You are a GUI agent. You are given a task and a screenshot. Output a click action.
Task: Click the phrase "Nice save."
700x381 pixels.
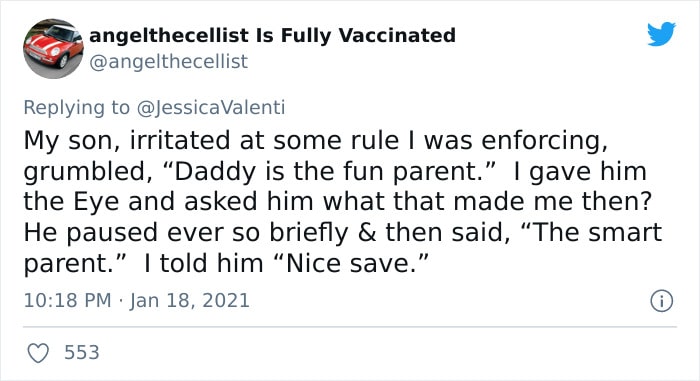pos(350,263)
